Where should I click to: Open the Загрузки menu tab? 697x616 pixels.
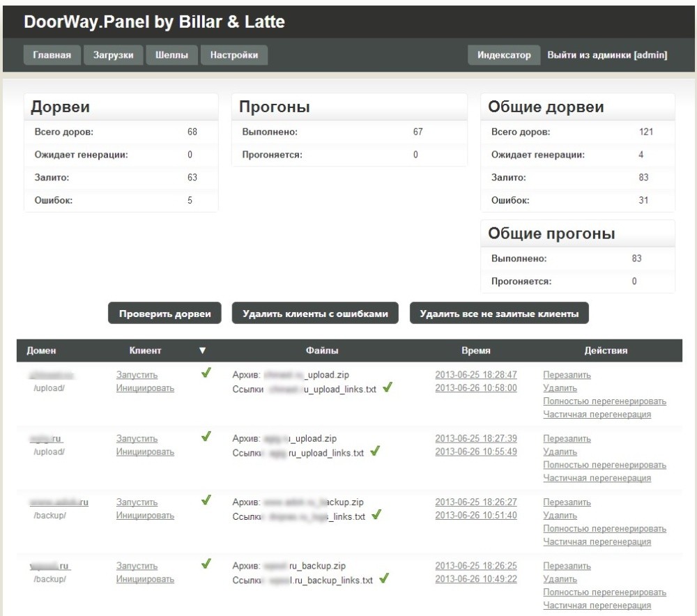(114, 56)
